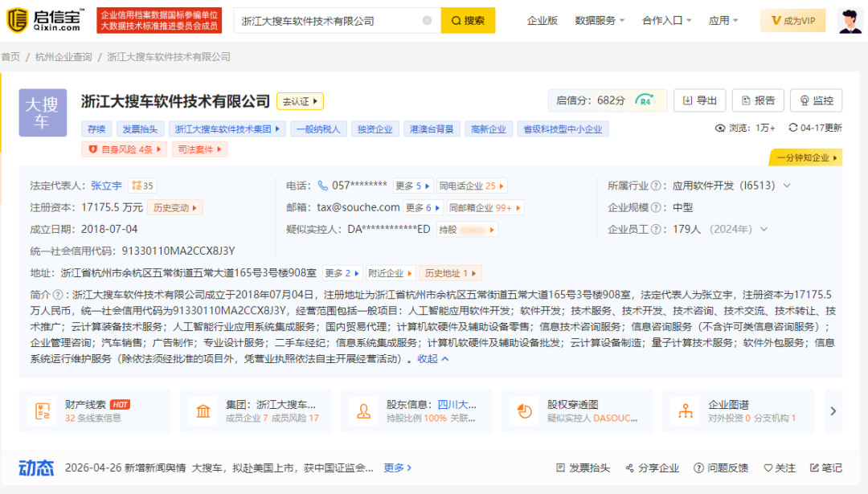Click the right arrow to see more cards
Screen dimensions: 868x494
tap(833, 411)
